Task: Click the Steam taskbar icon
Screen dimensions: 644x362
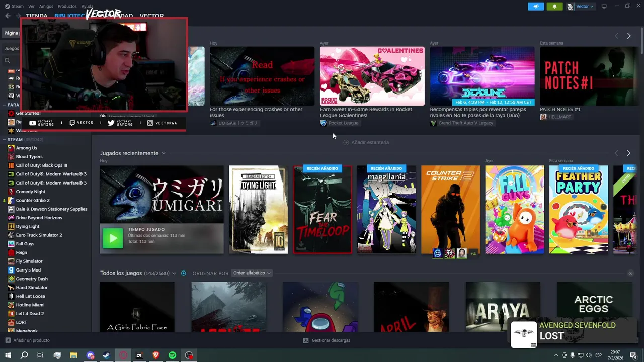Action: pos(107,355)
